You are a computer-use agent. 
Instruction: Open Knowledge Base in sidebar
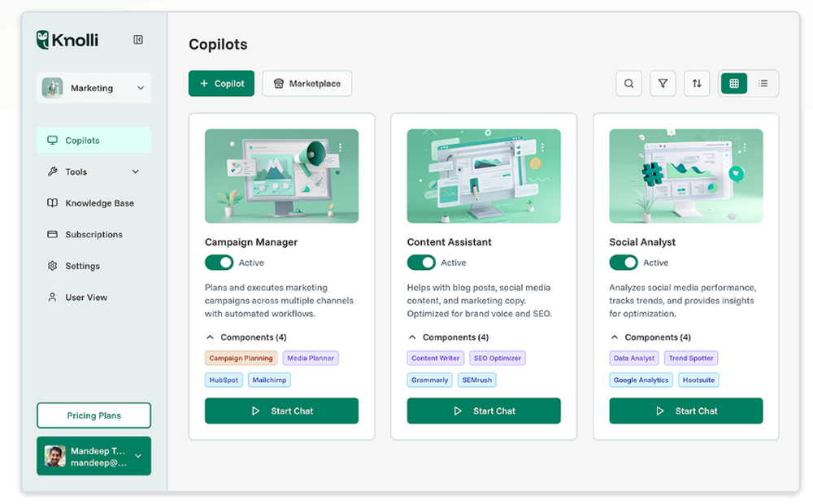pos(99,203)
